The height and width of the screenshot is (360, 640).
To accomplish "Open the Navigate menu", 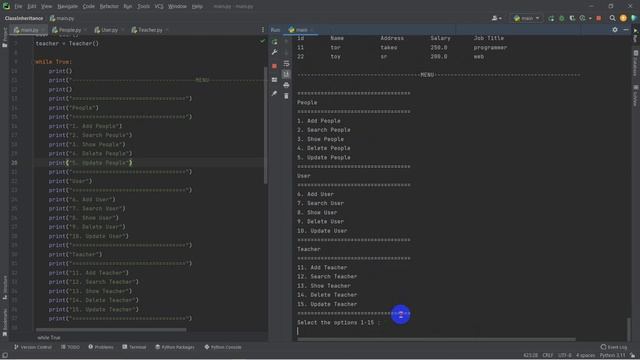I will tap(67, 7).
